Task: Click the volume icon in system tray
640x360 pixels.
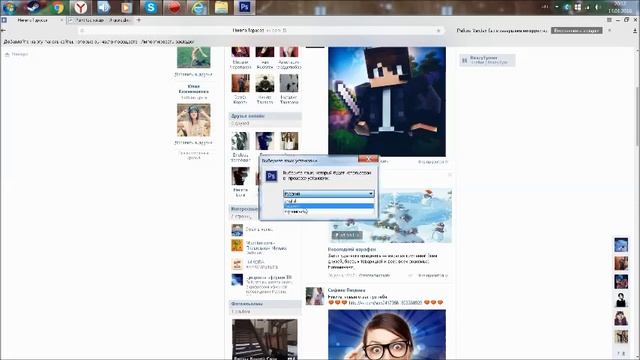Action: click(x=598, y=7)
